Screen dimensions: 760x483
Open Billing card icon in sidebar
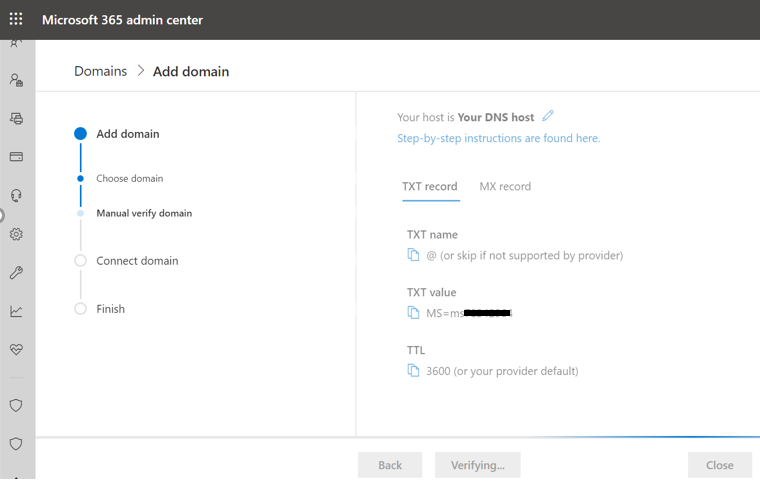click(x=16, y=157)
